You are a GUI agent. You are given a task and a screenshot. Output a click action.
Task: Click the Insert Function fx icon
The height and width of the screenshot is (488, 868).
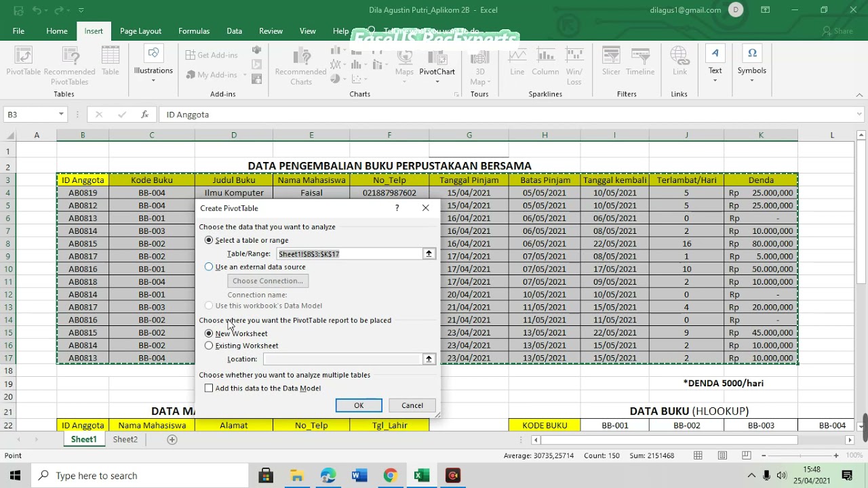(144, 115)
